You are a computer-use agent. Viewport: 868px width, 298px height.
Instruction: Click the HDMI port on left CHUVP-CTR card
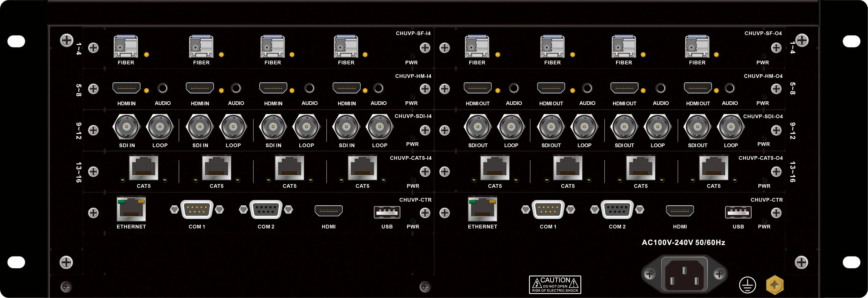tap(328, 211)
